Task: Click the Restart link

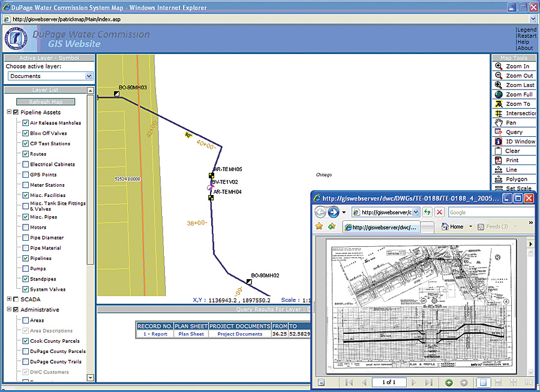Action: coord(527,36)
